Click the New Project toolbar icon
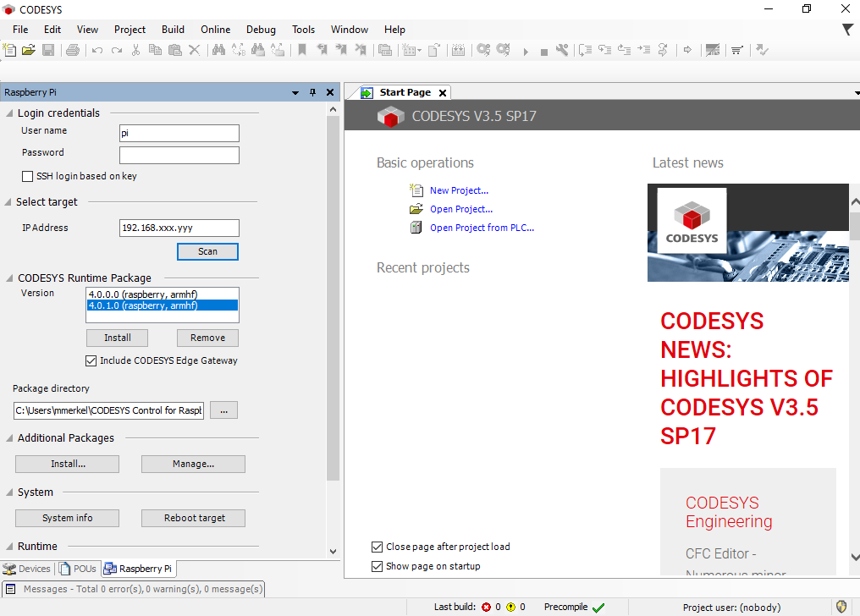 (10, 50)
